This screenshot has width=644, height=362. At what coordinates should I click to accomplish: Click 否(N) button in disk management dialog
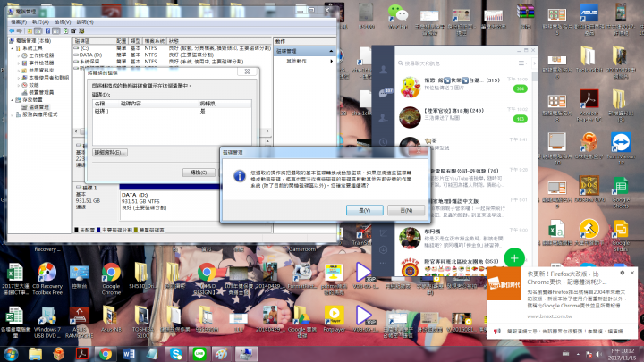[406, 210]
